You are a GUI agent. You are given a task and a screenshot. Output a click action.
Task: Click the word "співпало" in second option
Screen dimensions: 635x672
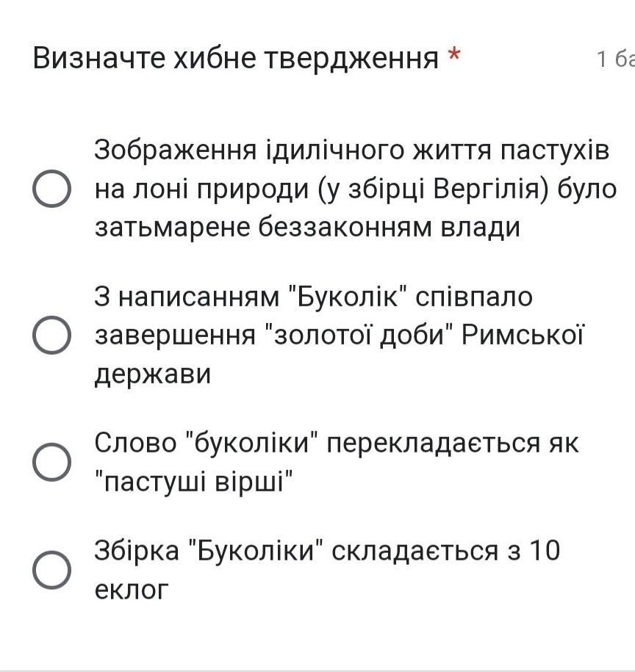[x=474, y=297]
